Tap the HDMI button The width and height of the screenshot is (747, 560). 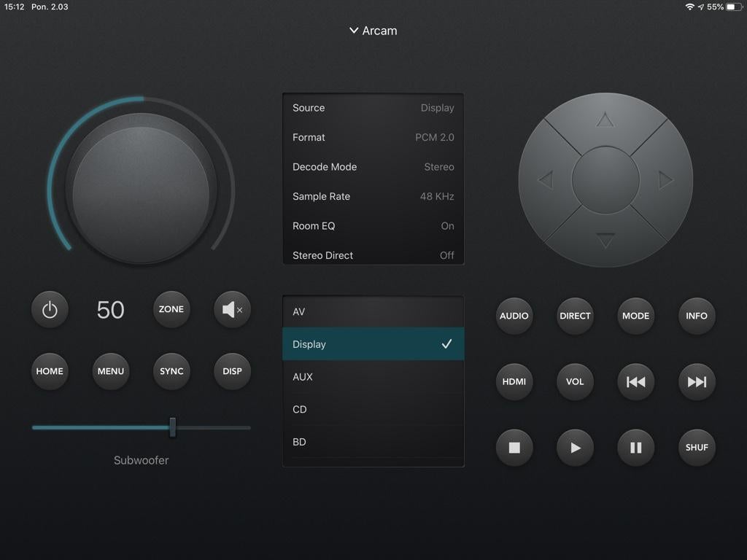point(514,381)
